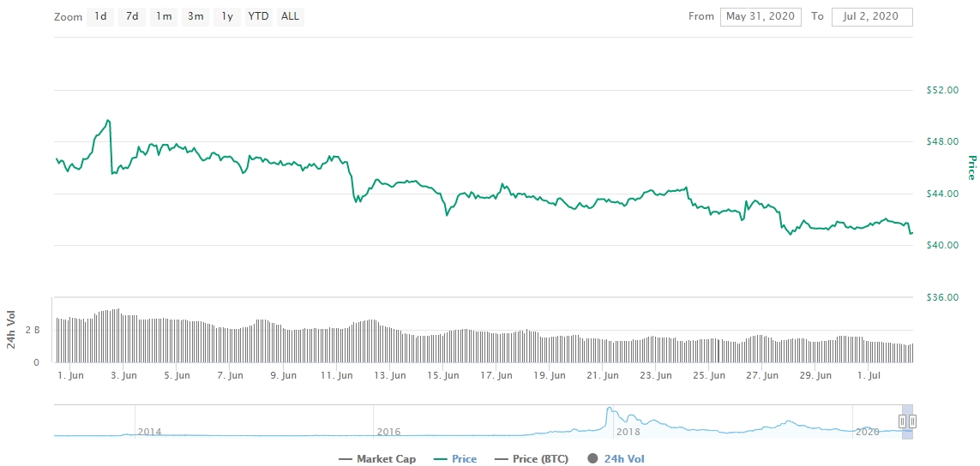Click the 11. Jun date label
980x466 pixels.
point(335,376)
